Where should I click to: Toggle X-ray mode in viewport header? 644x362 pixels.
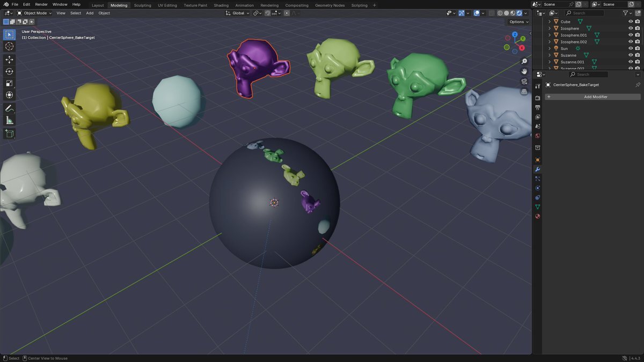coord(493,13)
